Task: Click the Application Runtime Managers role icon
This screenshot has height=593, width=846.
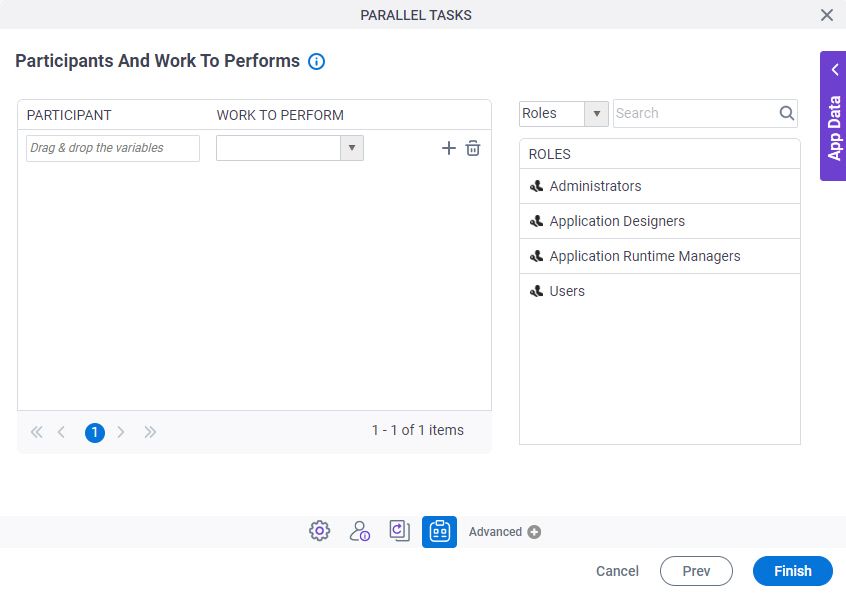Action: coord(536,257)
